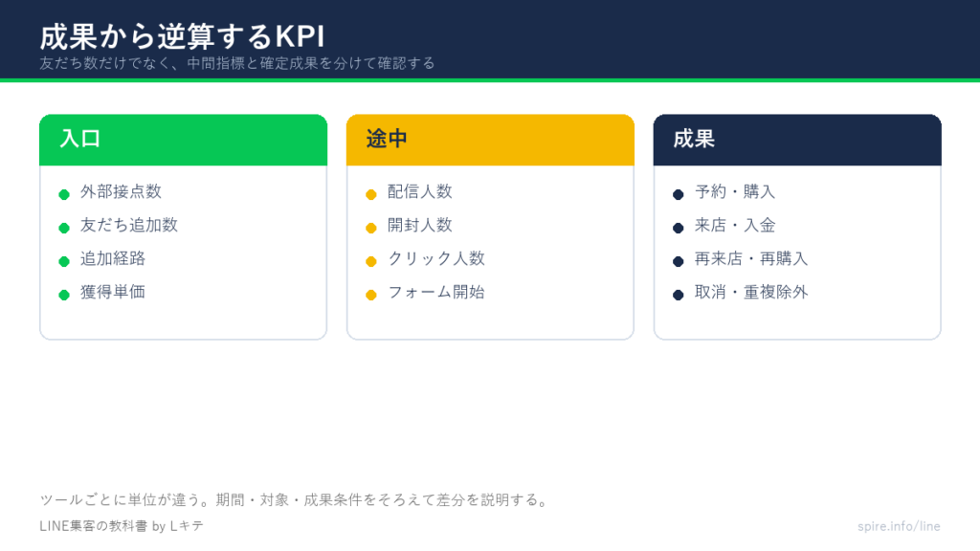Viewport: 980px width, 551px height.
Task: Click the slide title 成果から逆算するKPI
Action: (182, 37)
